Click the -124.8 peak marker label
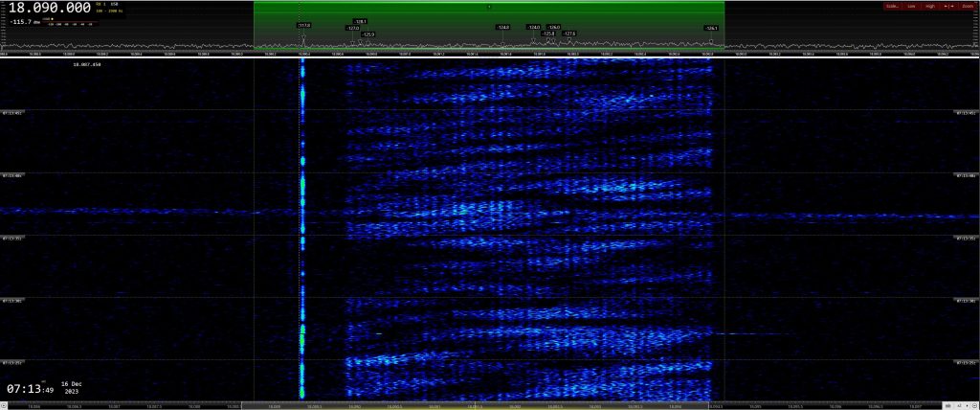 tap(502, 28)
